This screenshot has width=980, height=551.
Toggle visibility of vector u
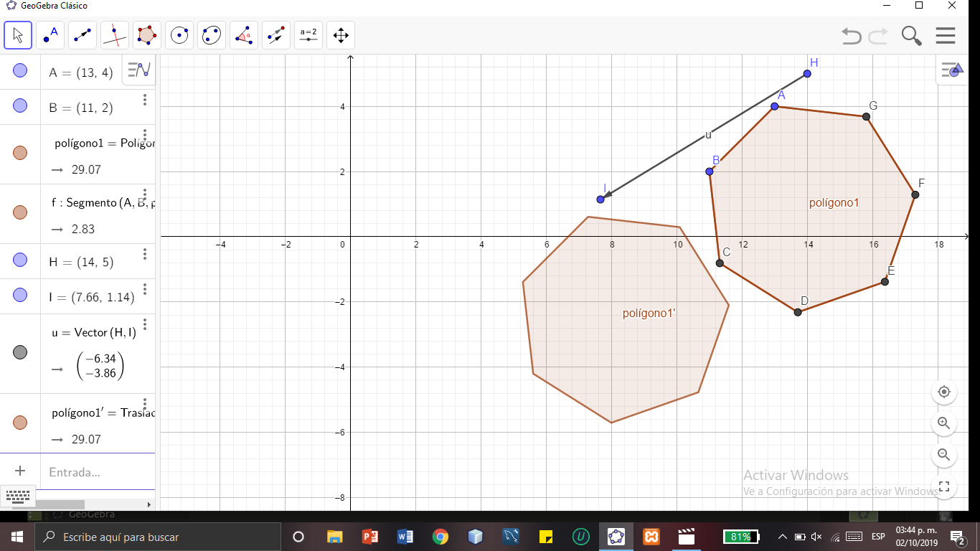click(x=20, y=352)
